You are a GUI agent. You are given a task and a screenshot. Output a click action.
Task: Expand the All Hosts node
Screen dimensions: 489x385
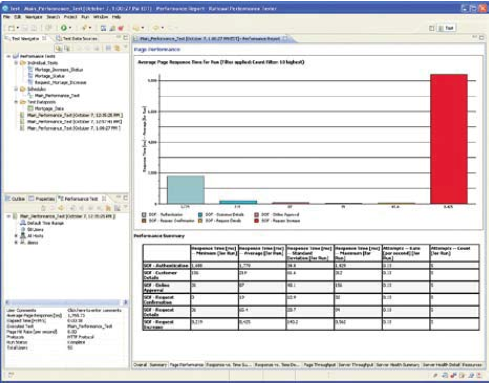click(x=16, y=236)
